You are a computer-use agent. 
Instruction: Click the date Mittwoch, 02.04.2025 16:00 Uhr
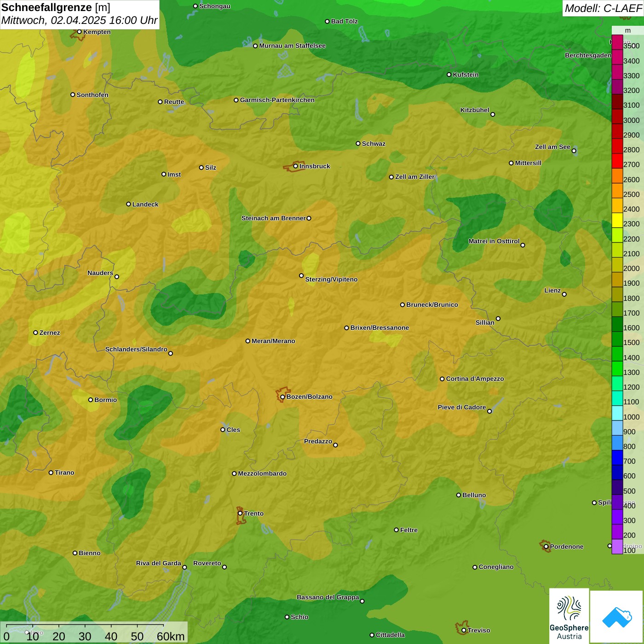coord(80,21)
